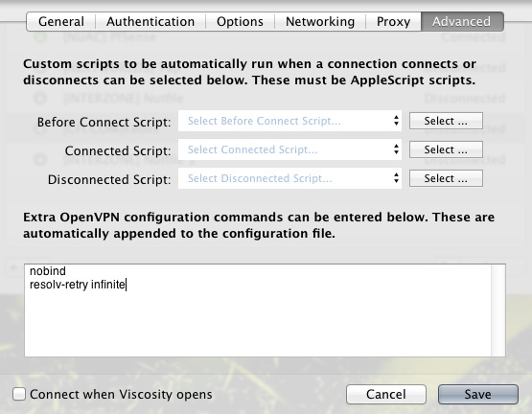Image resolution: width=532 pixels, height=414 pixels.
Task: Click inside the extra OpenVPN commands text area
Action: (x=258, y=310)
